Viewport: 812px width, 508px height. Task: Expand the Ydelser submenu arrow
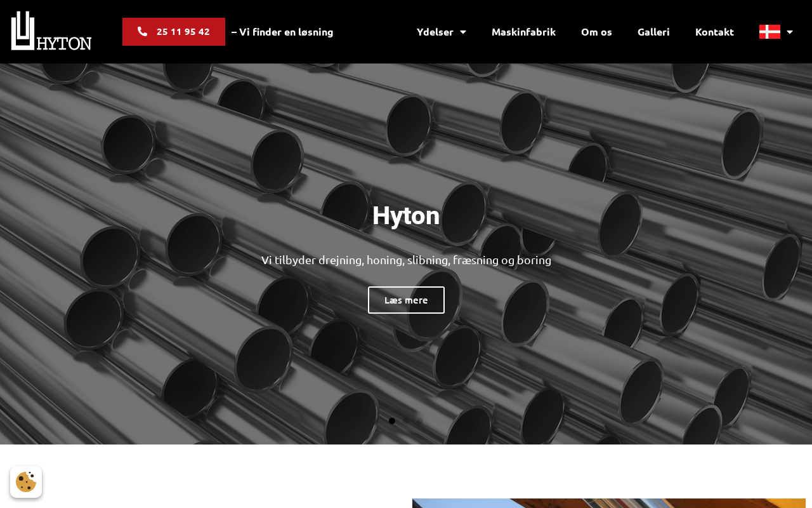coord(463,32)
